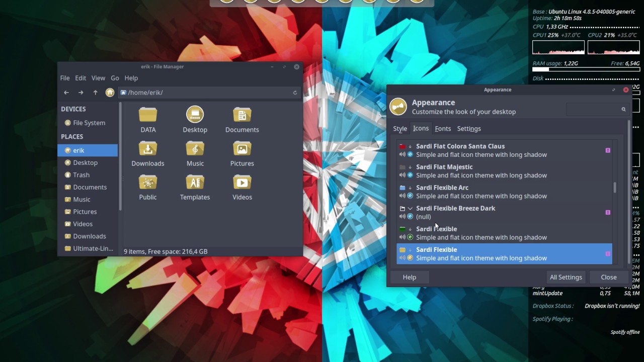Click the All Settings button
The width and height of the screenshot is (644, 362).
click(566, 277)
